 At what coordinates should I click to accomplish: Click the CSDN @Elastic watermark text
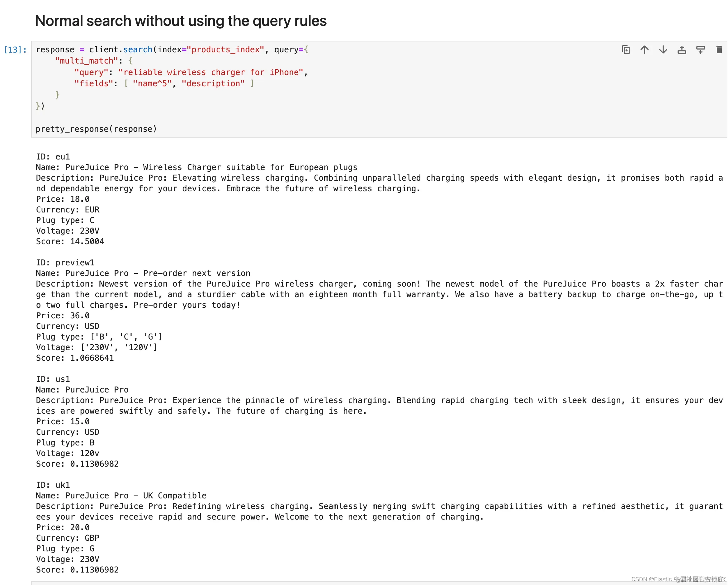677,579
